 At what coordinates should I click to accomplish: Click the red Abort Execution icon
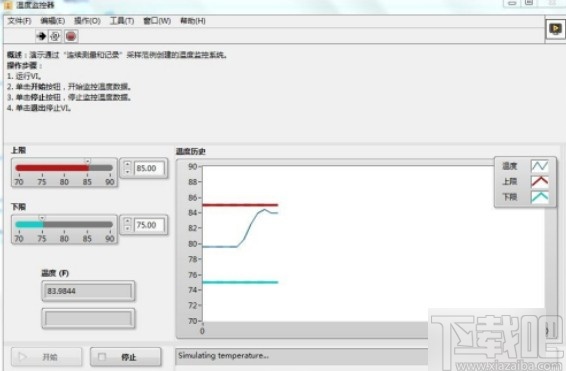coord(71,36)
